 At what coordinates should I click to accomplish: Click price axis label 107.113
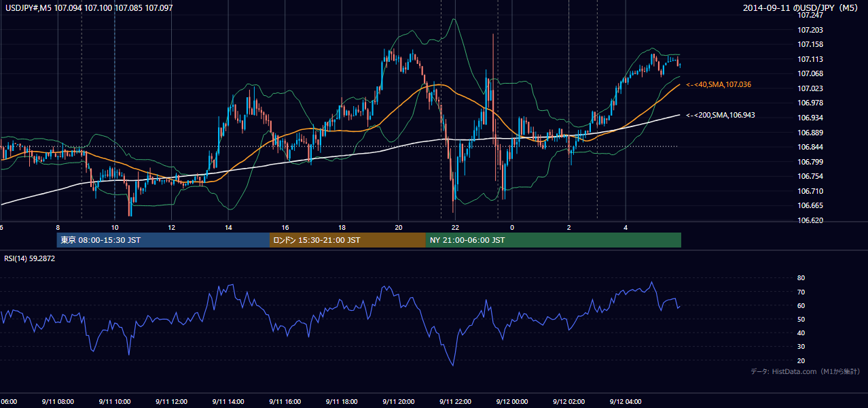(810, 59)
